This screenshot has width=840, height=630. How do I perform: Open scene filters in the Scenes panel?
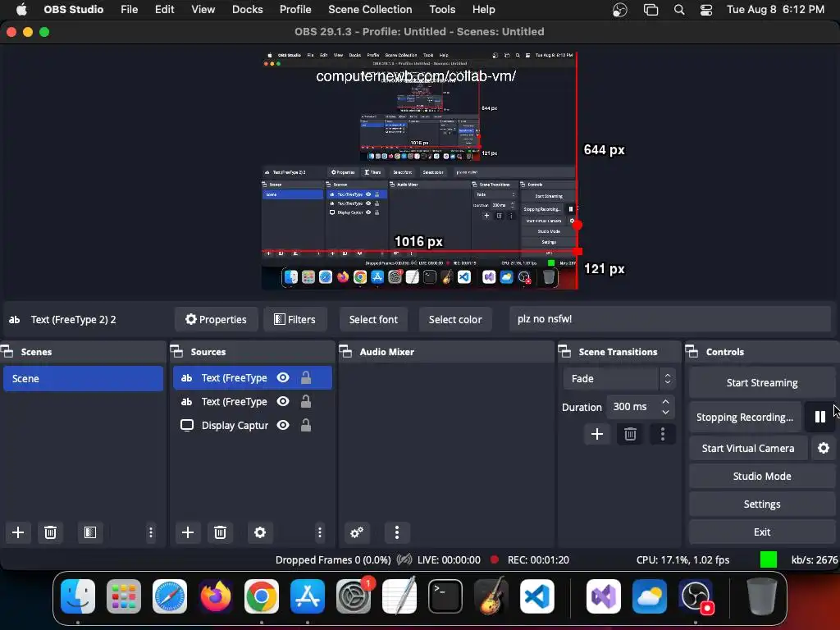click(90, 532)
